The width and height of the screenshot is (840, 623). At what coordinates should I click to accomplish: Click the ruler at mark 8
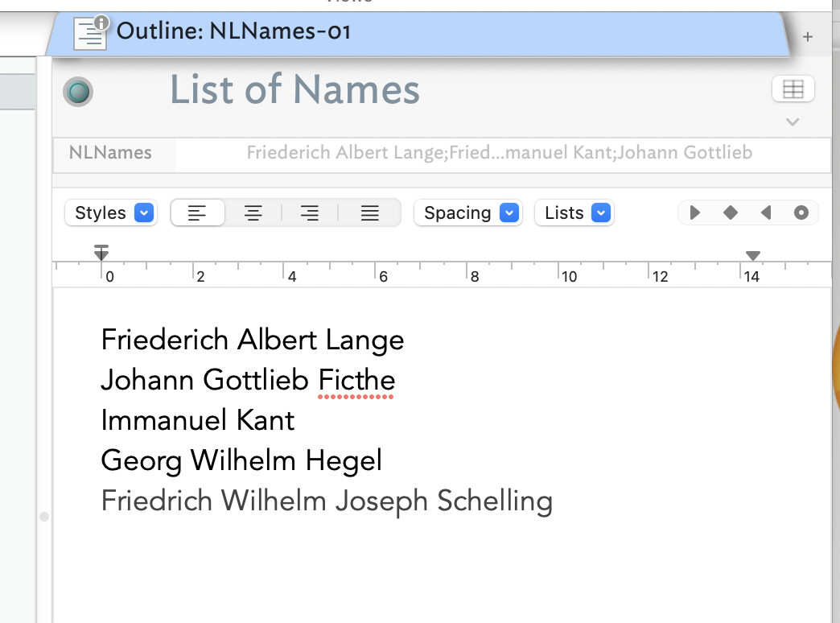[475, 277]
